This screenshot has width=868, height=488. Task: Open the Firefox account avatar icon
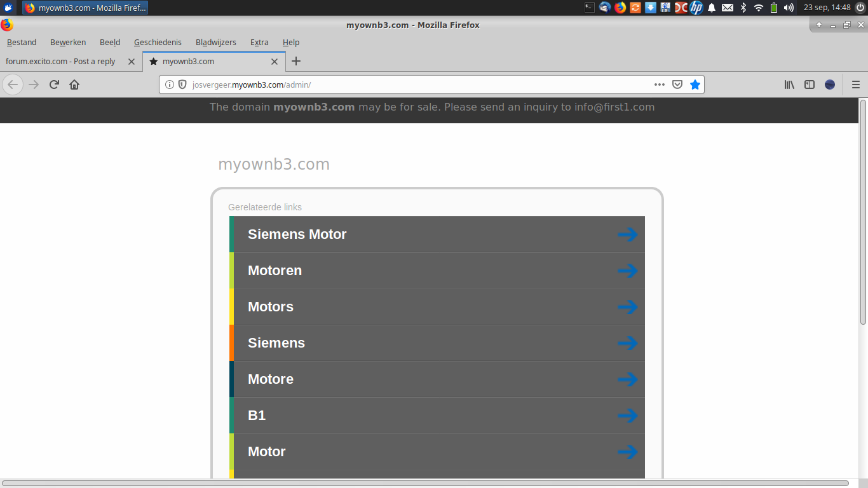tap(830, 85)
